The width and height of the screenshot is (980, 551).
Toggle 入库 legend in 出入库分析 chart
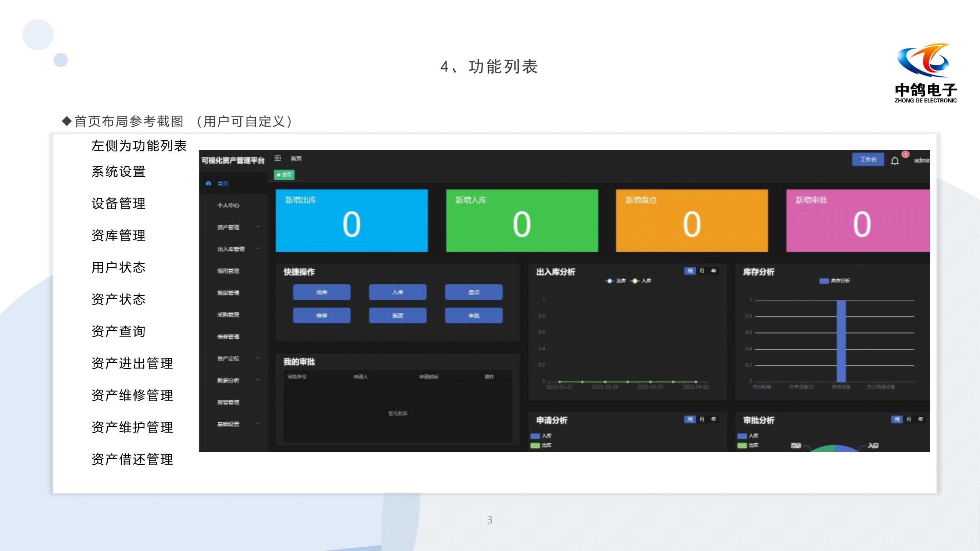pos(640,281)
